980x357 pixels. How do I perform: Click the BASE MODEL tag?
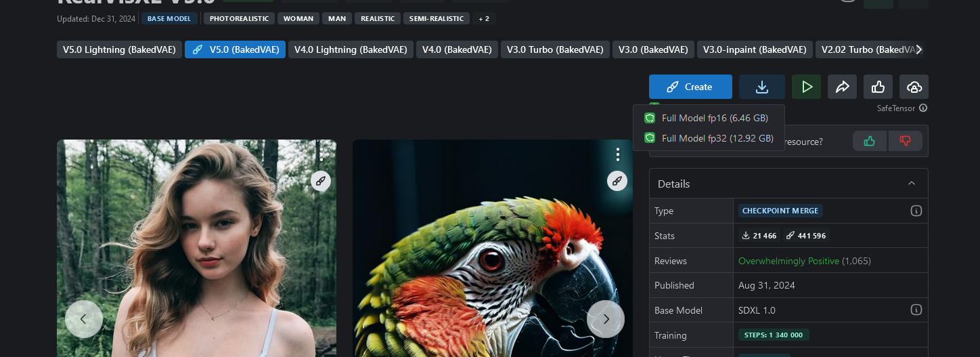point(169,18)
